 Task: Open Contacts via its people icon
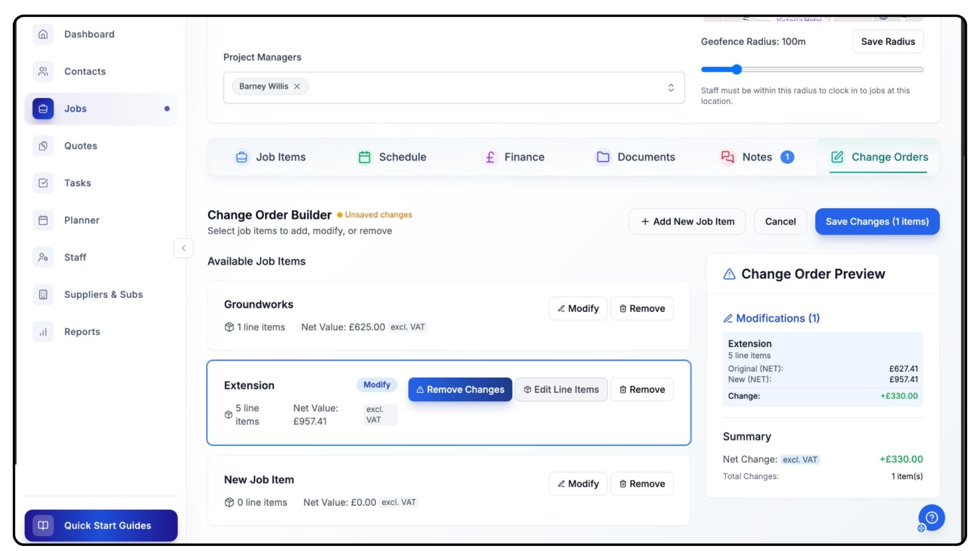coord(43,71)
